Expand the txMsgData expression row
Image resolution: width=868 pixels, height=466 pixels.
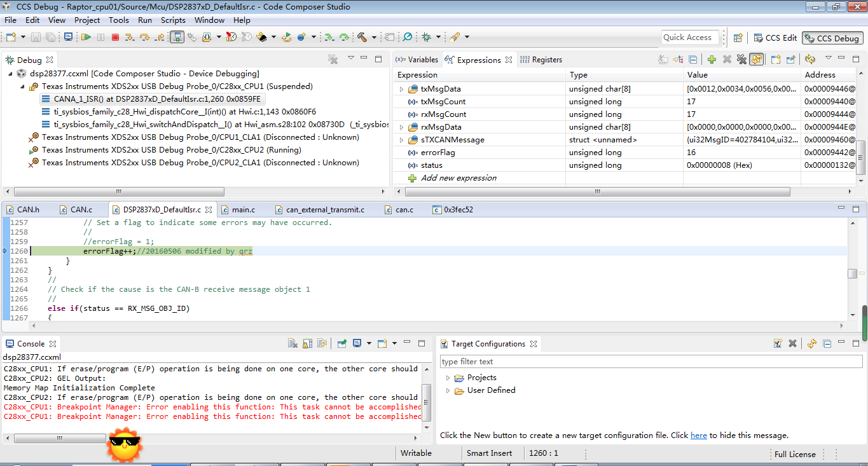click(401, 89)
